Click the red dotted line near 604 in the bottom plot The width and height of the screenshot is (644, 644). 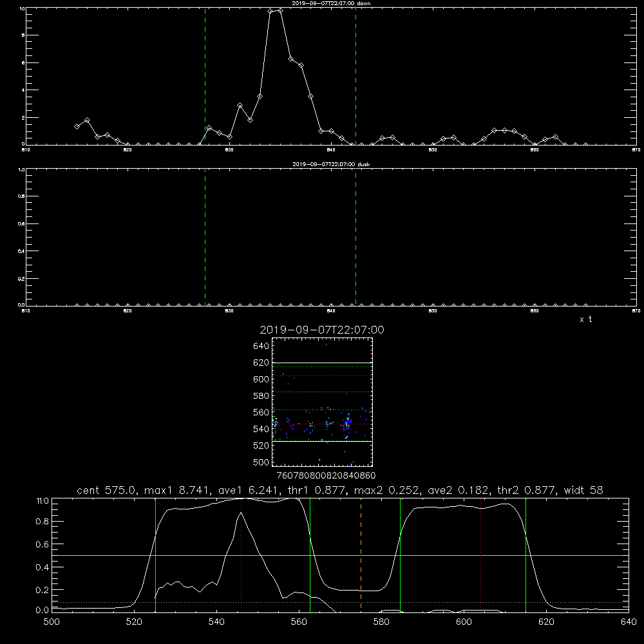click(480, 554)
